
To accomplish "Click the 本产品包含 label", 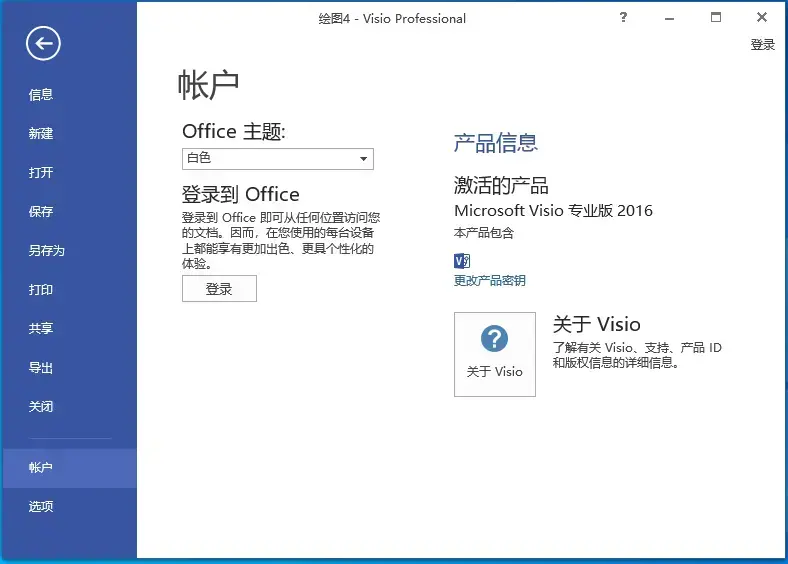I will tap(484, 233).
